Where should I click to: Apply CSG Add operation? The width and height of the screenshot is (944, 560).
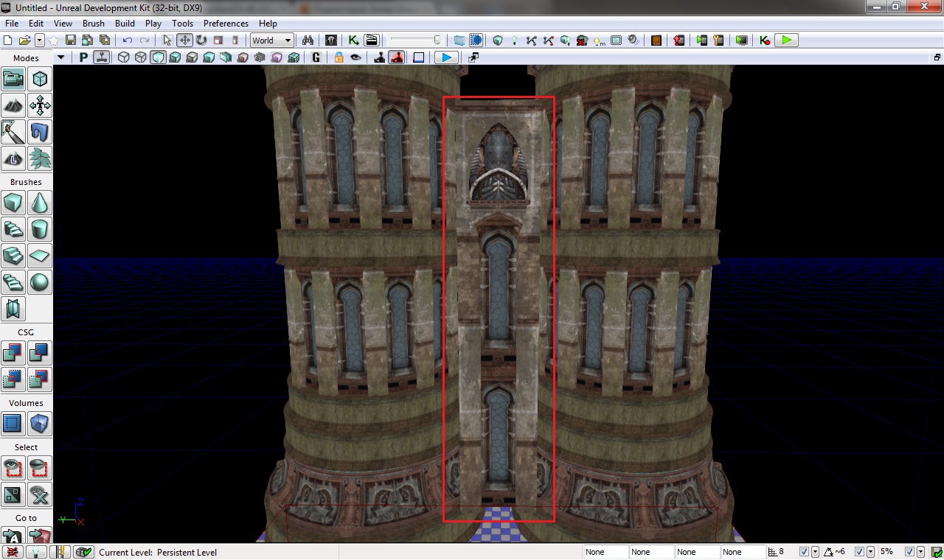click(x=13, y=353)
